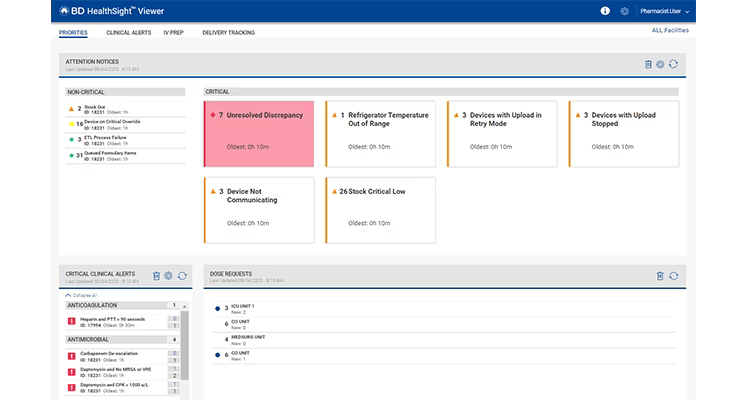
Task: Refresh the Attention Notices panel
Action: 673,64
